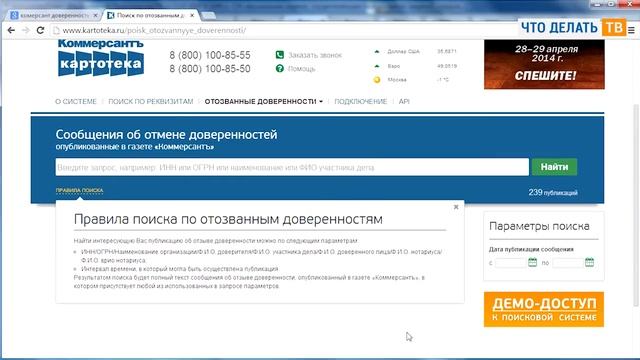Open the 'Заказать звонок' link

click(315, 55)
